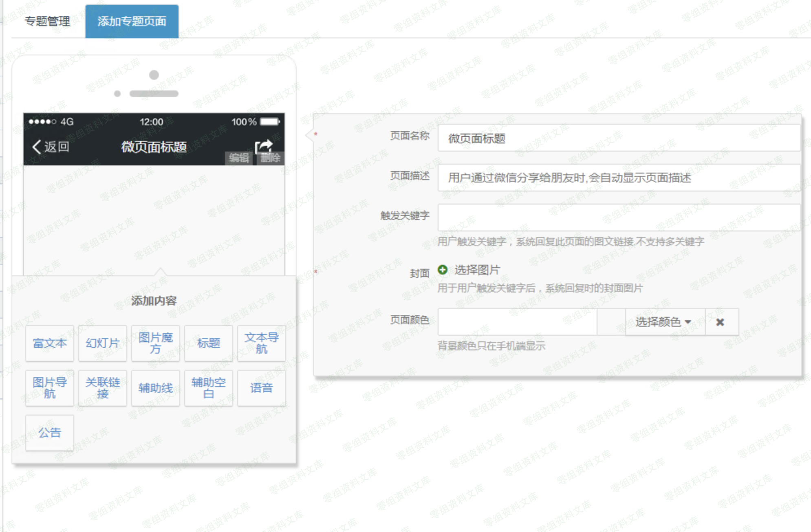Click the 页面颜色 color preview swatch
Viewport: 811px width, 532px height.
coord(611,322)
